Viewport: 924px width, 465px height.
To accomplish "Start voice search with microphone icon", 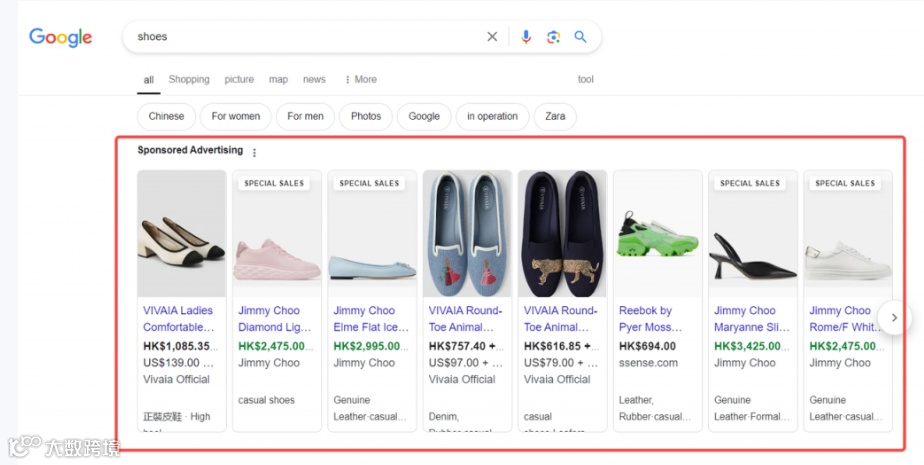I will pyautogui.click(x=526, y=37).
